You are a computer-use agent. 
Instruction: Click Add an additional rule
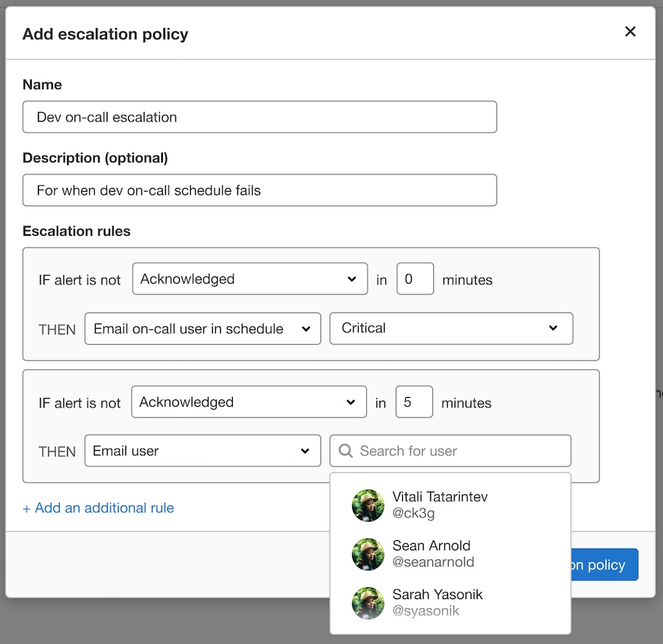[98, 508]
